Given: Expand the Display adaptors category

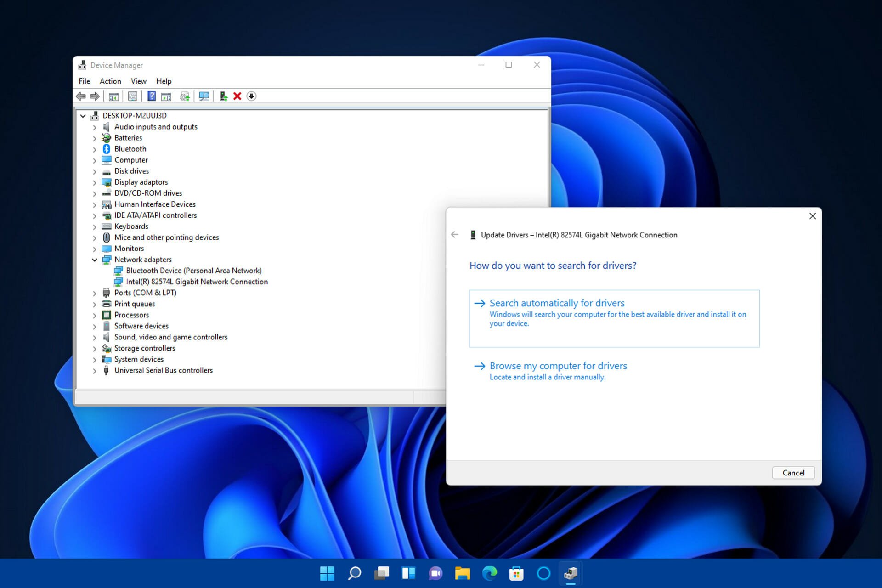Looking at the screenshot, I should click(95, 183).
